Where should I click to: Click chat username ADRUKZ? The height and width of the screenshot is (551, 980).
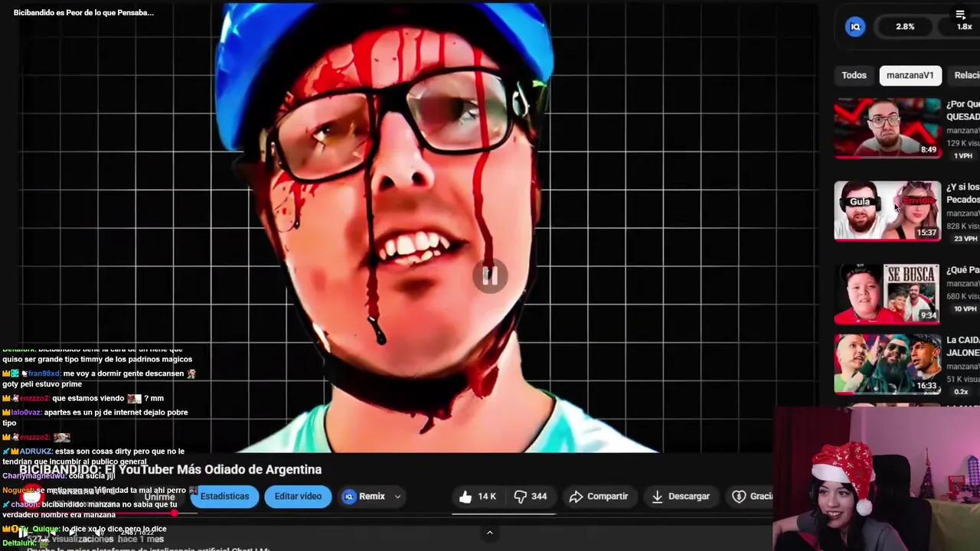point(36,452)
